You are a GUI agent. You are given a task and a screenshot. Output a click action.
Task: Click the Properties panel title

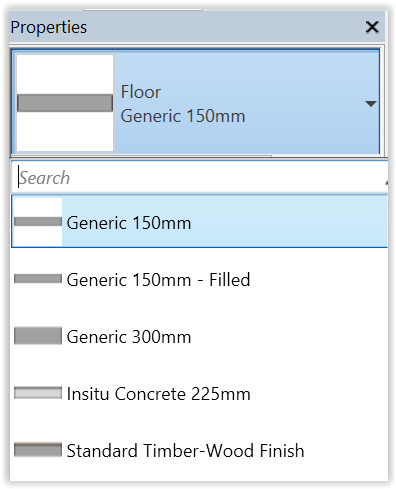[49, 27]
